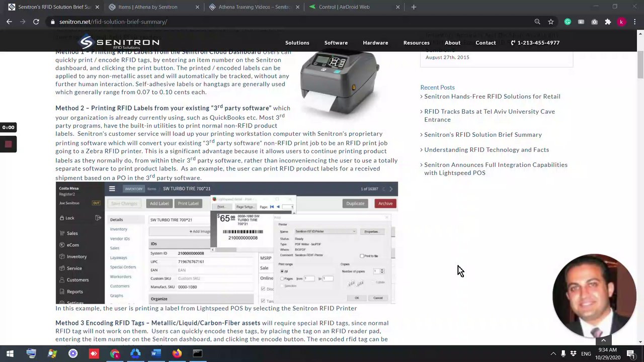Open the clock showing 9:34 AM

click(608, 353)
